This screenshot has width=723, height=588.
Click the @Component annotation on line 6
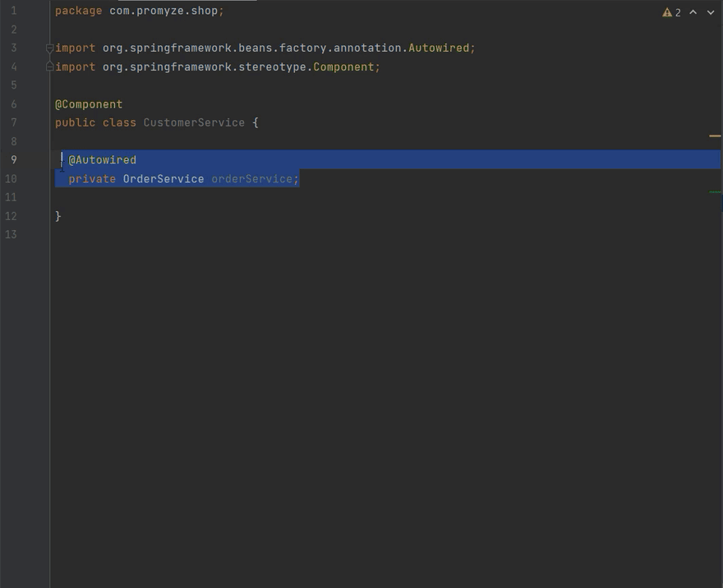point(89,104)
